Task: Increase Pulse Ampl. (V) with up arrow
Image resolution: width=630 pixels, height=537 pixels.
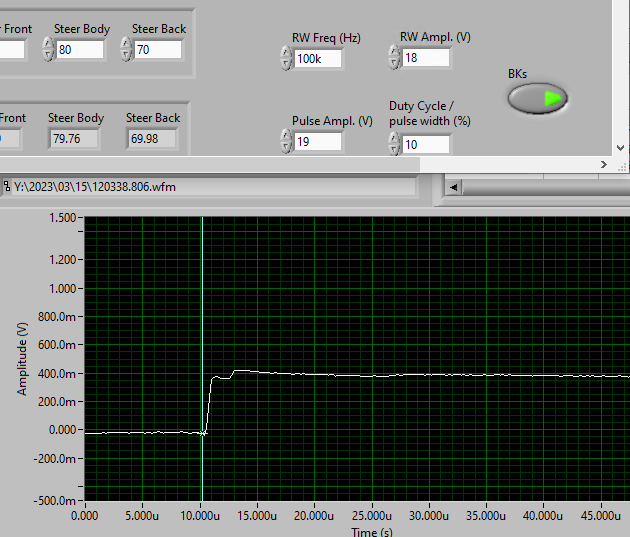Action: pos(286,135)
